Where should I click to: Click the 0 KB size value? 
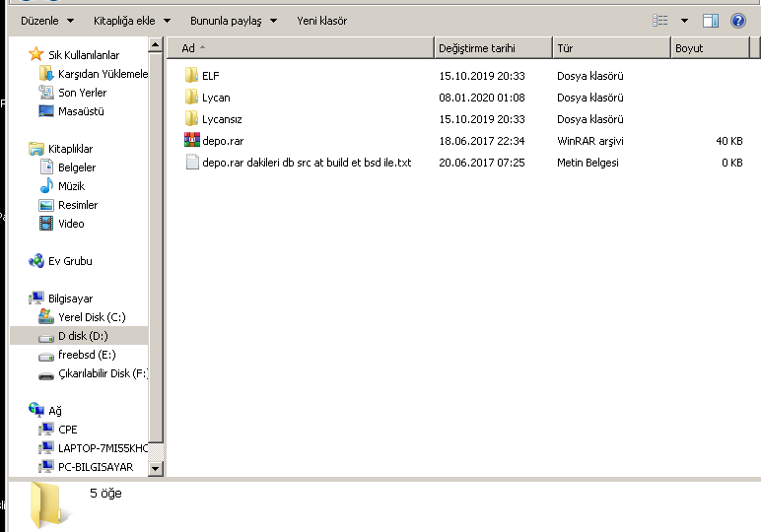coord(731,163)
